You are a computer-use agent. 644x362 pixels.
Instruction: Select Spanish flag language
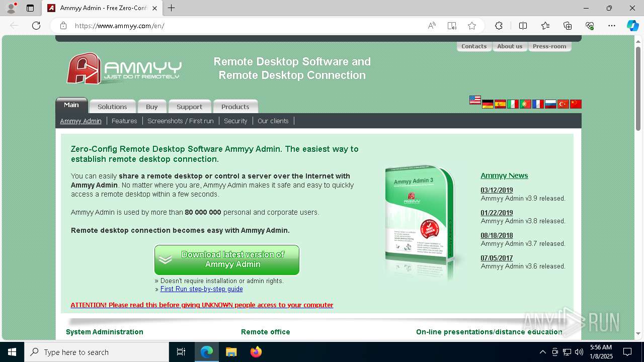pyautogui.click(x=500, y=104)
